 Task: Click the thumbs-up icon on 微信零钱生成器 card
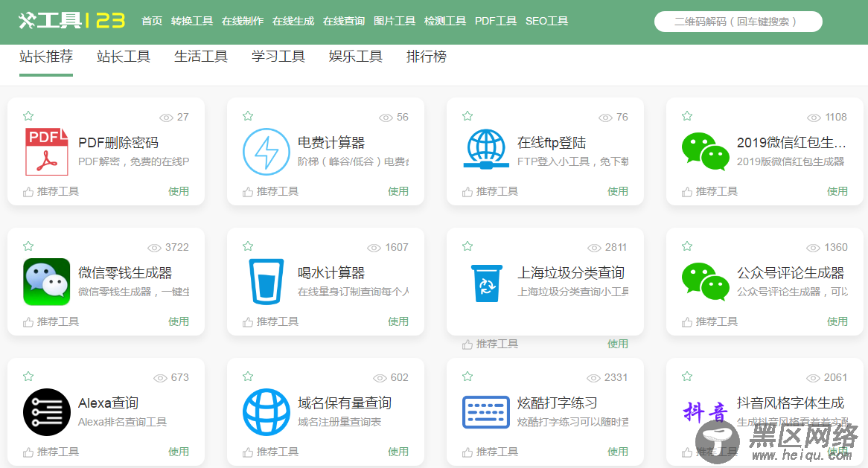[28, 322]
